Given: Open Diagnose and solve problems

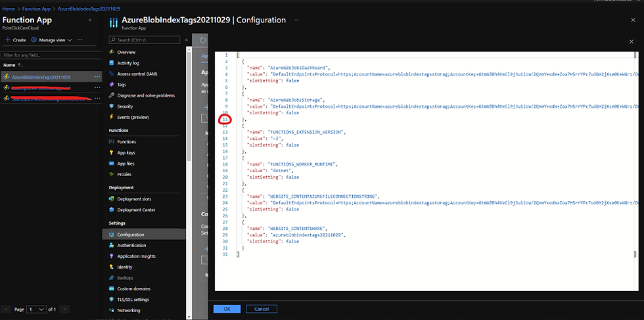Looking at the screenshot, I should 146,95.
